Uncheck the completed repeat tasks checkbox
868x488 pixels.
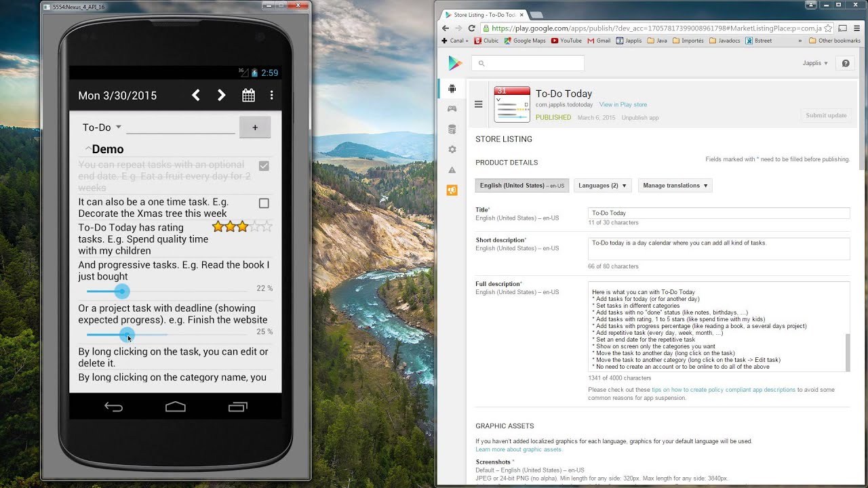point(264,166)
